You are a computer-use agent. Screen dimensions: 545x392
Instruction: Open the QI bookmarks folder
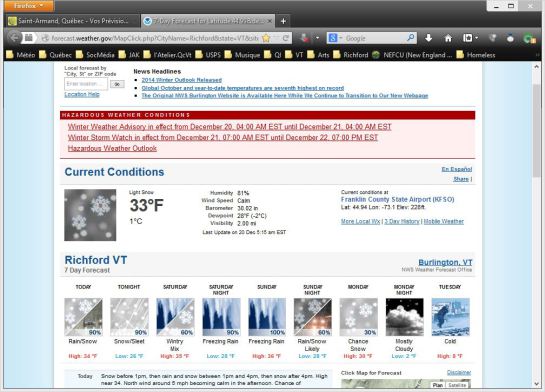(272, 55)
